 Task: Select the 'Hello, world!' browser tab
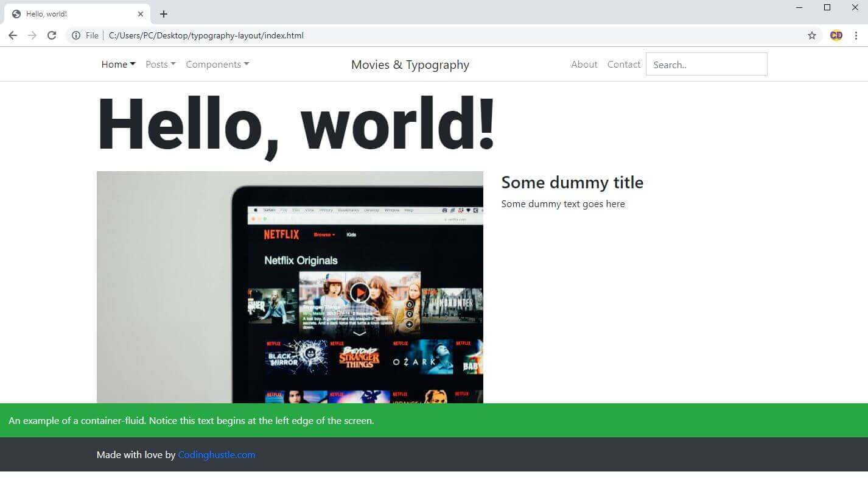click(x=76, y=13)
